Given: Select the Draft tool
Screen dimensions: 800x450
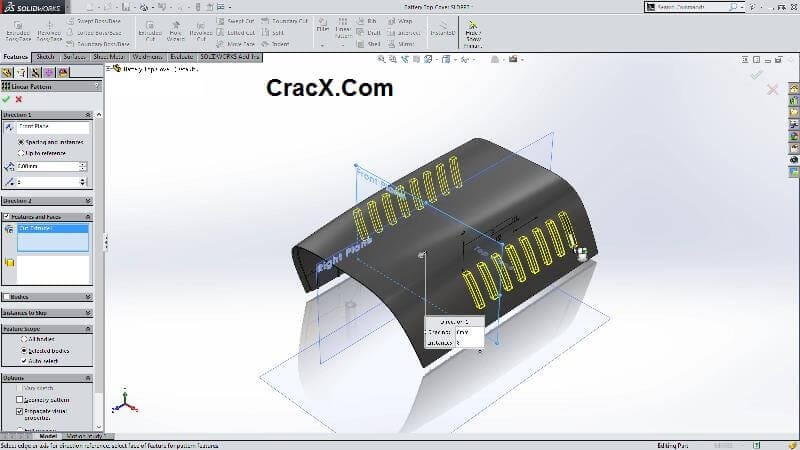Looking at the screenshot, I should tap(369, 32).
